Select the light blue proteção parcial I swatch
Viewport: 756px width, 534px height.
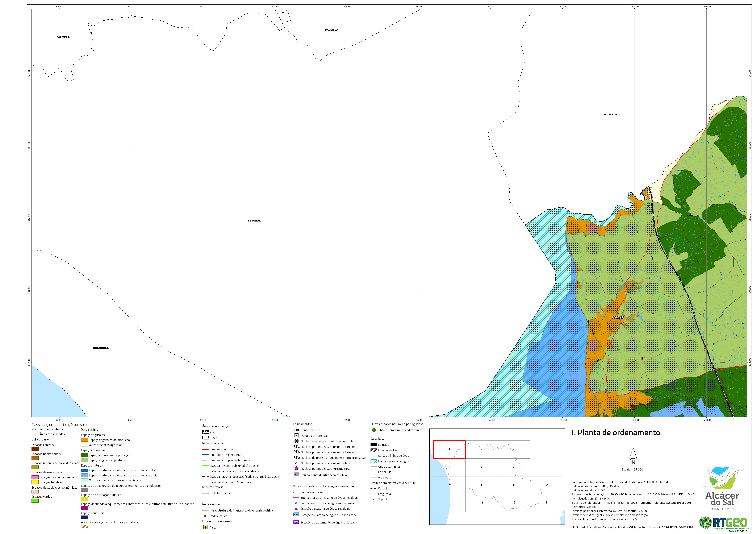85,475
